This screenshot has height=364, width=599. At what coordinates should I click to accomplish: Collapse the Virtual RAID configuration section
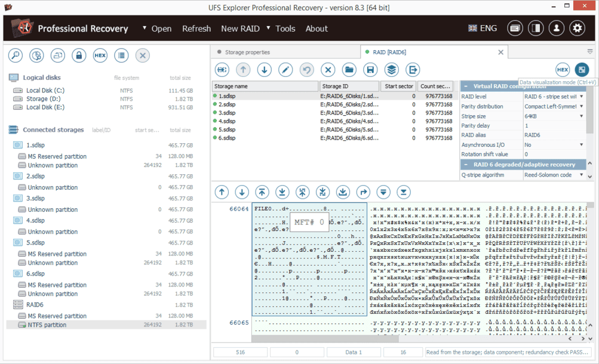pyautogui.click(x=466, y=87)
